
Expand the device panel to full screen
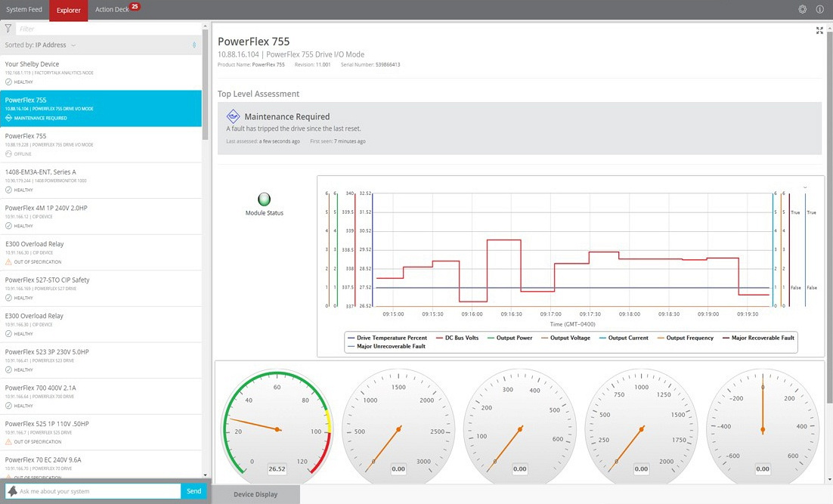[819, 31]
